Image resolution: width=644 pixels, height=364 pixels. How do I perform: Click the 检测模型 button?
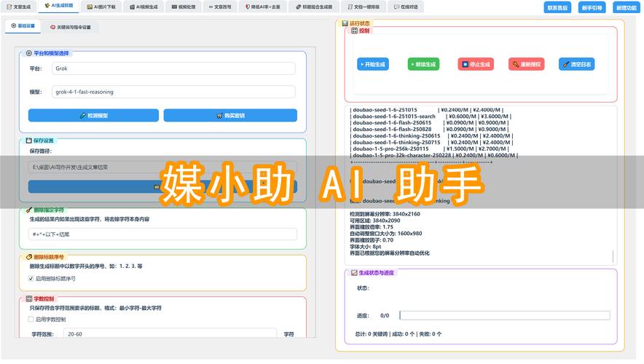click(x=93, y=115)
